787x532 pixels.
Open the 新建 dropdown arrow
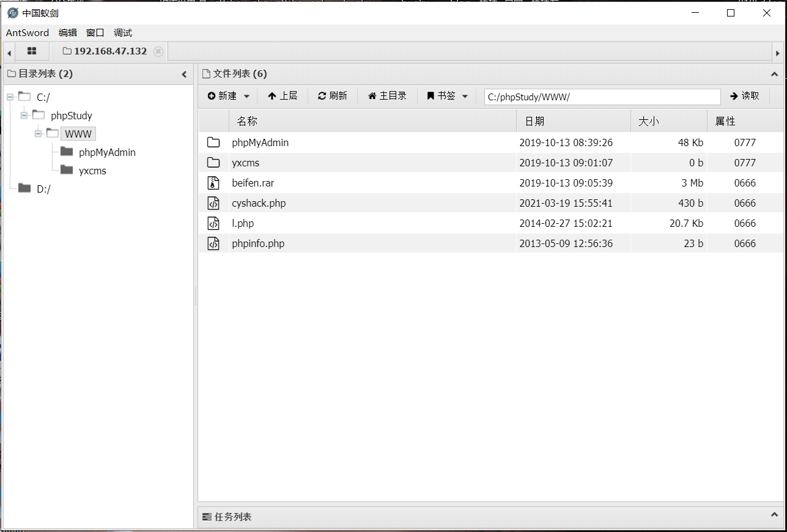(x=247, y=97)
